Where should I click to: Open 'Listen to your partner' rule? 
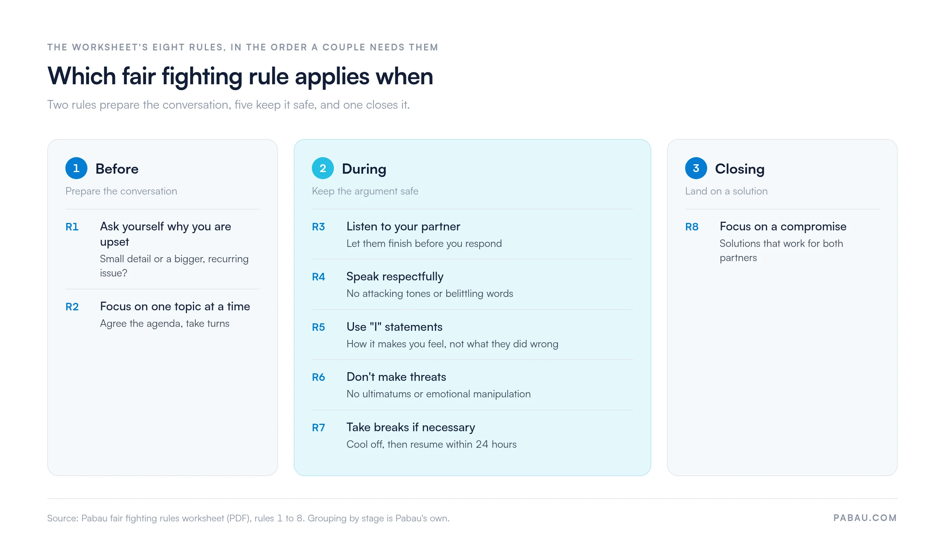click(x=403, y=226)
